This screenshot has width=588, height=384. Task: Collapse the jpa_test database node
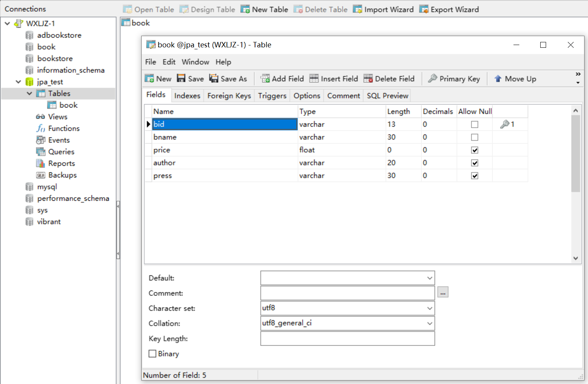(18, 82)
